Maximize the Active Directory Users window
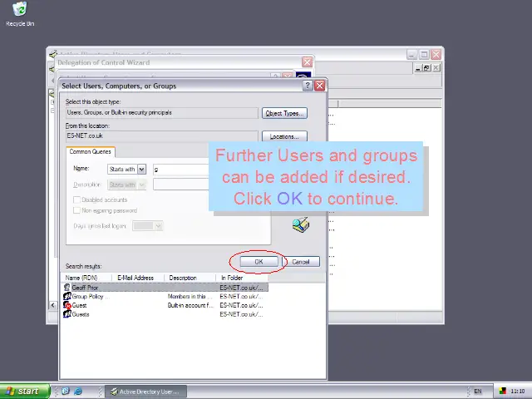The image size is (532, 399). coord(424,55)
